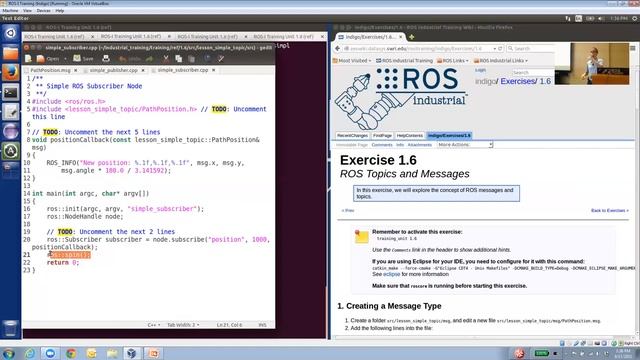Click Text Editor icon in launcher
This screenshot has height=360, width=640.
point(11,111)
